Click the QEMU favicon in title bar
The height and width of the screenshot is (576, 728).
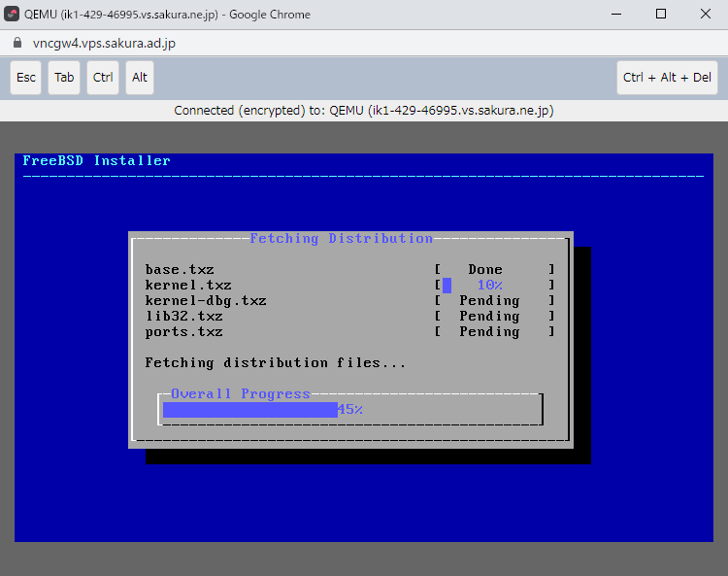click(x=13, y=15)
